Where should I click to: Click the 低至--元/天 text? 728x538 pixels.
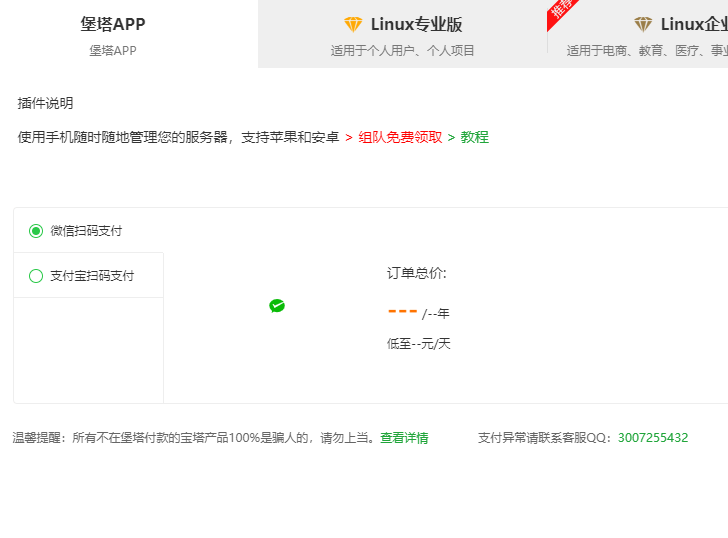point(419,344)
